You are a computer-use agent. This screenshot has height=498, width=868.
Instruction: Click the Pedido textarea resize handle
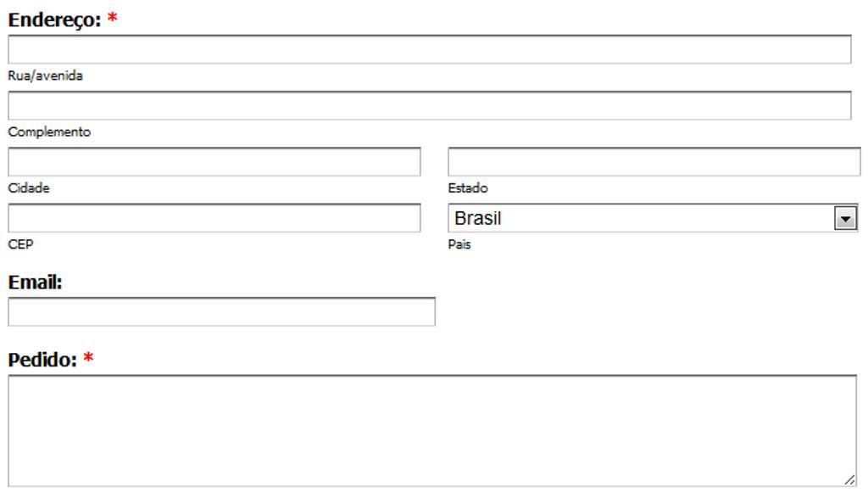click(x=850, y=480)
